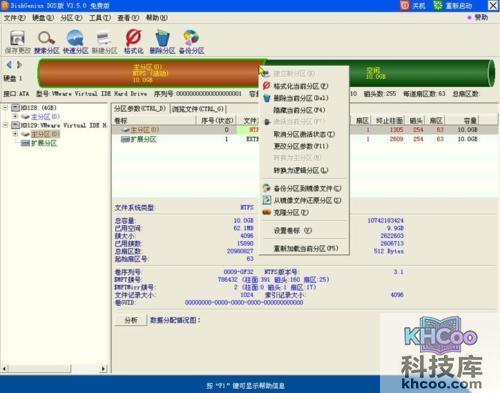Select the 扩展分区 row in partition table
This screenshot has height=393, width=500.
click(305, 139)
